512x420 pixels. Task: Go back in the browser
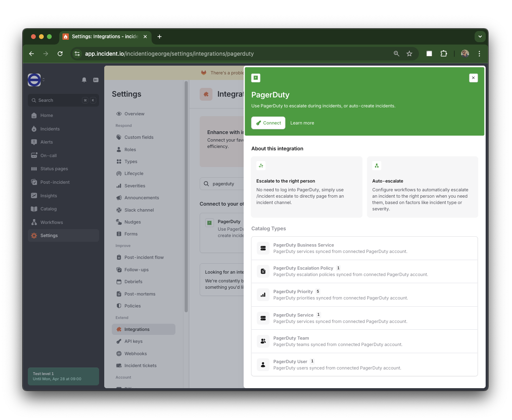31,54
